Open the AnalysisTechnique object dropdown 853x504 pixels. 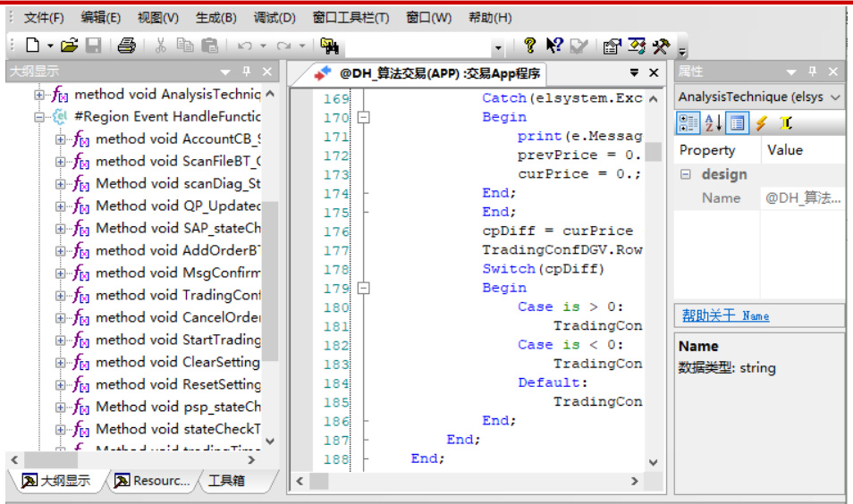835,97
